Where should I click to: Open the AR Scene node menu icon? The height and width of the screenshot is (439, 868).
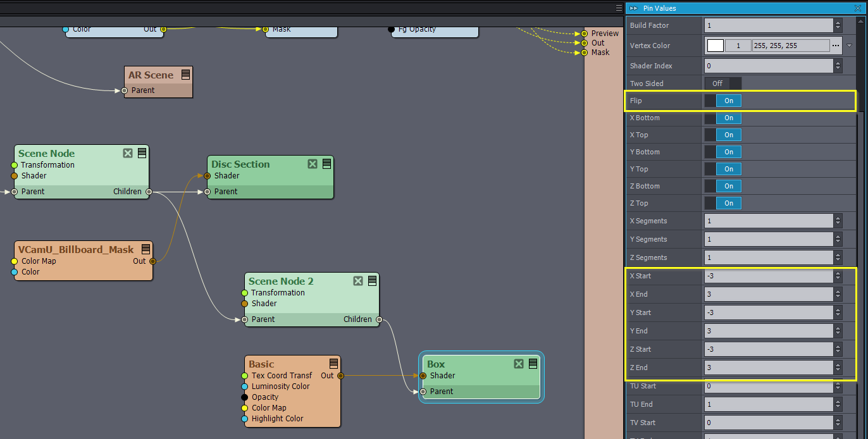[x=185, y=75]
